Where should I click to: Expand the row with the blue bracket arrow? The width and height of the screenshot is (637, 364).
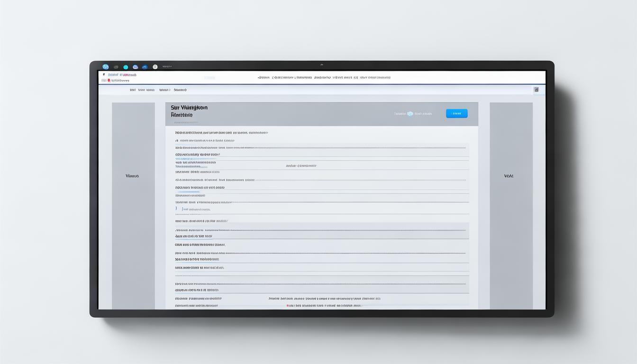pyautogui.click(x=177, y=209)
